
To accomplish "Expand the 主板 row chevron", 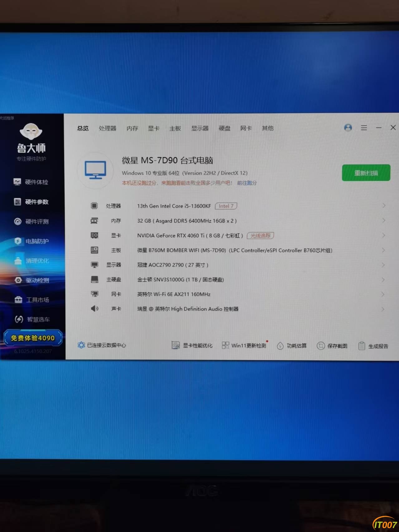I will tap(384, 250).
